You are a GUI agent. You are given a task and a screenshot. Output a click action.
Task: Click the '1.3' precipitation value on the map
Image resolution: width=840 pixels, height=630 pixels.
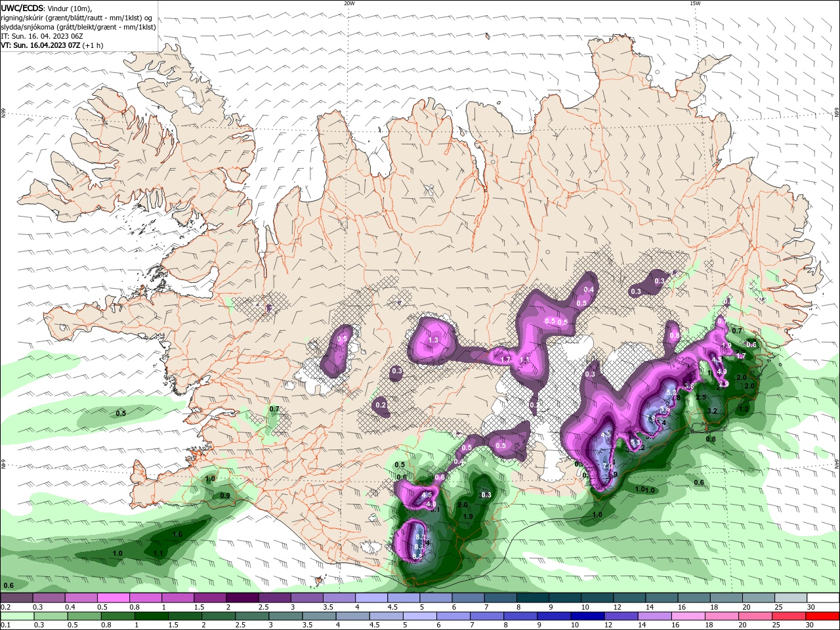point(433,340)
